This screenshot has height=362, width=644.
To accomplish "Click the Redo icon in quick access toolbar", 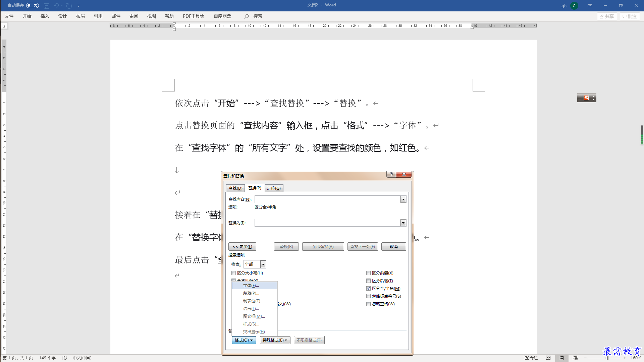I will tap(69, 5).
